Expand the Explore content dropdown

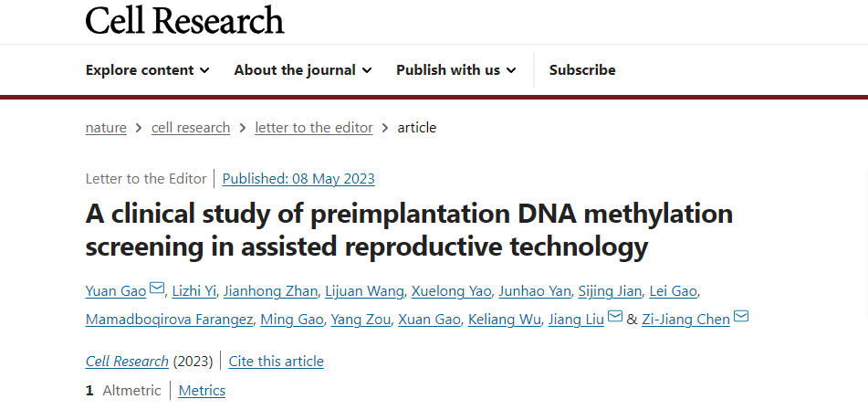pyautogui.click(x=147, y=70)
